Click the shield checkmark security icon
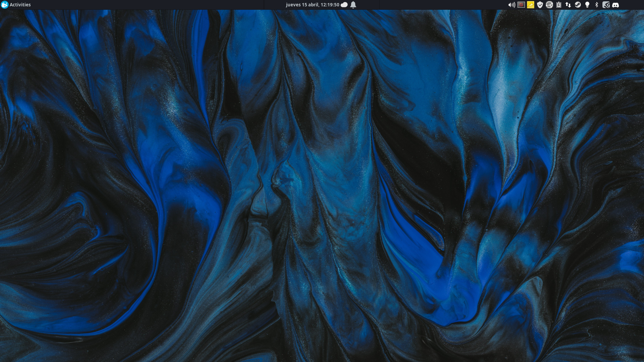This screenshot has width=644, height=362. (x=540, y=5)
